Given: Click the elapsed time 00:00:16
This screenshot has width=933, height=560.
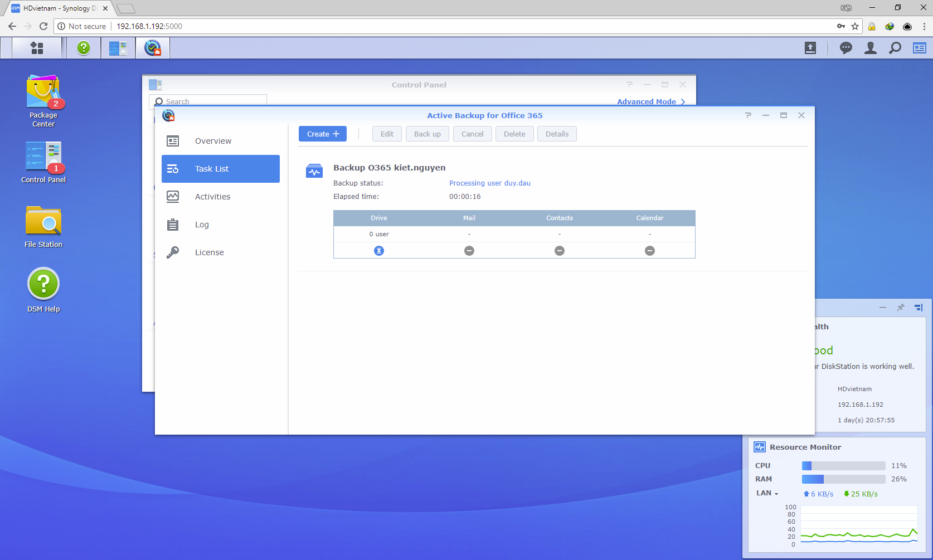Looking at the screenshot, I should coord(465,197).
